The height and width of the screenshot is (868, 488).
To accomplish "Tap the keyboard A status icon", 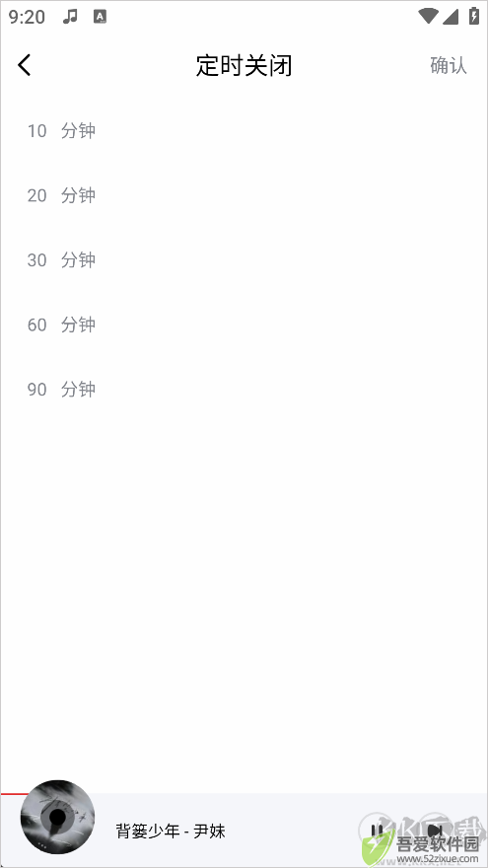I will [101, 17].
